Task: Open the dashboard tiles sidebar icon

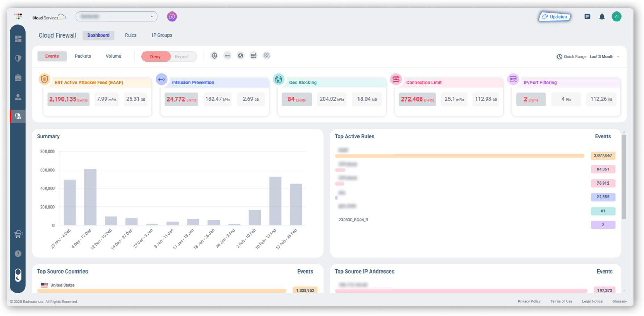Action: [x=18, y=39]
